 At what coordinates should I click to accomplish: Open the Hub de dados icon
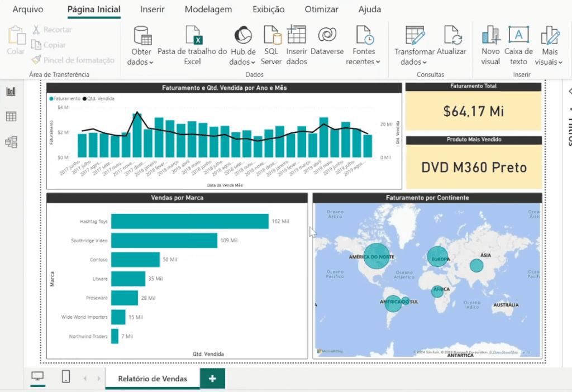tap(243, 35)
